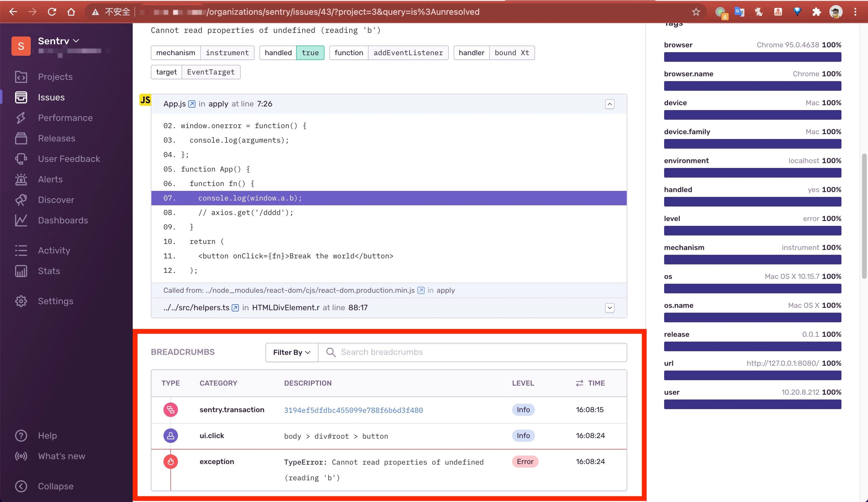Image resolution: width=868 pixels, height=502 pixels.
Task: Toggle the breadcrumb TIME format switch
Action: click(x=580, y=383)
